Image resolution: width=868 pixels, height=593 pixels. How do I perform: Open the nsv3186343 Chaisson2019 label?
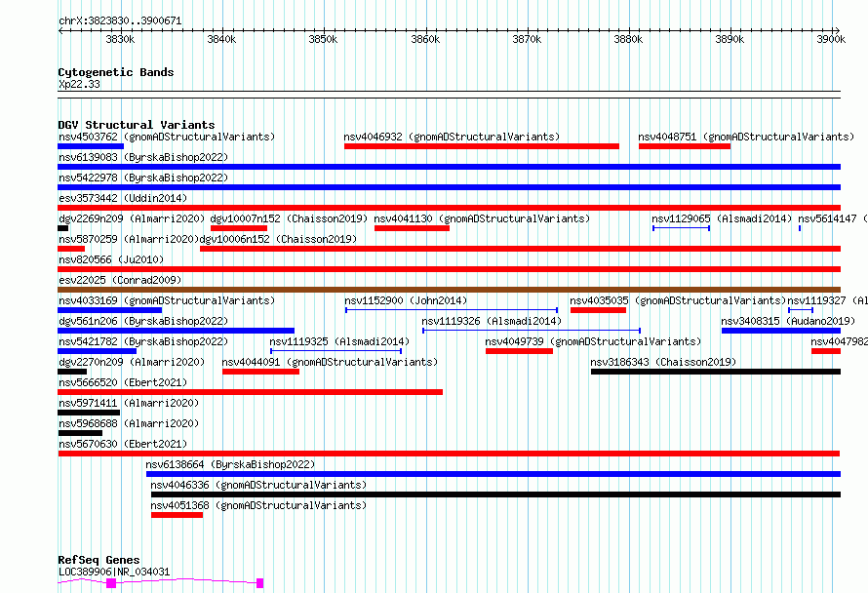point(663,362)
